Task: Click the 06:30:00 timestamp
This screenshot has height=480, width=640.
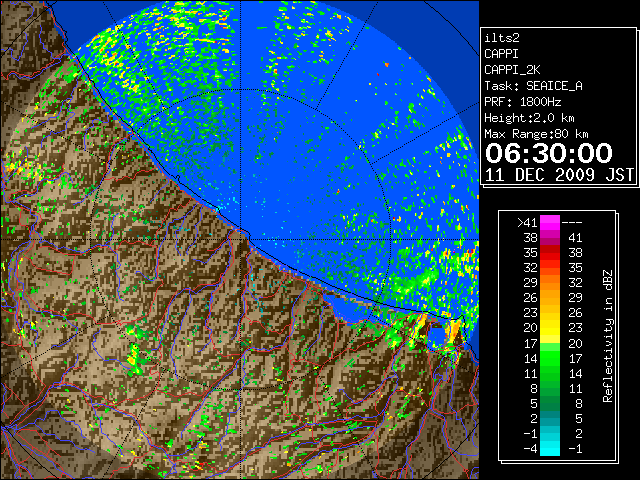Action: click(549, 153)
